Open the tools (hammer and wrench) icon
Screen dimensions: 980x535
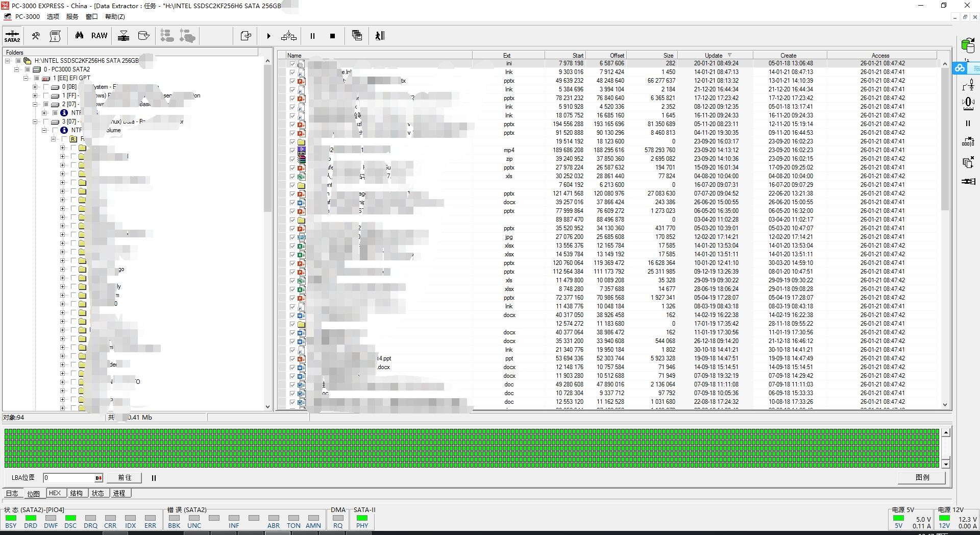click(x=36, y=36)
